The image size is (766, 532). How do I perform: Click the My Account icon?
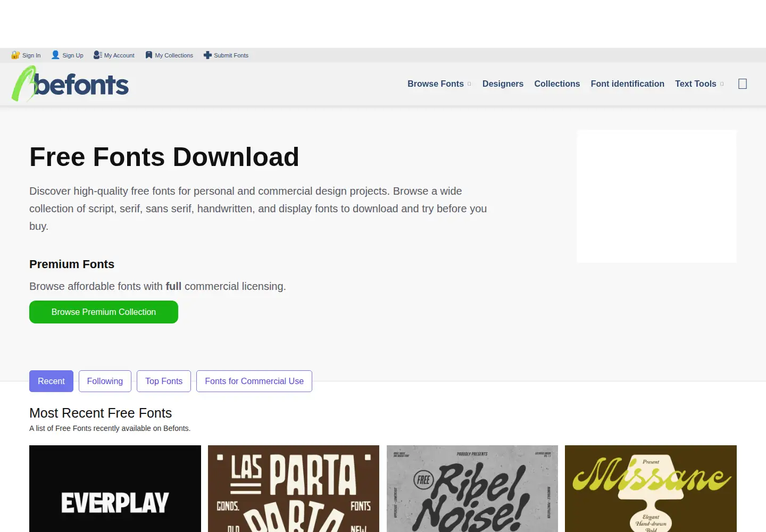click(97, 55)
